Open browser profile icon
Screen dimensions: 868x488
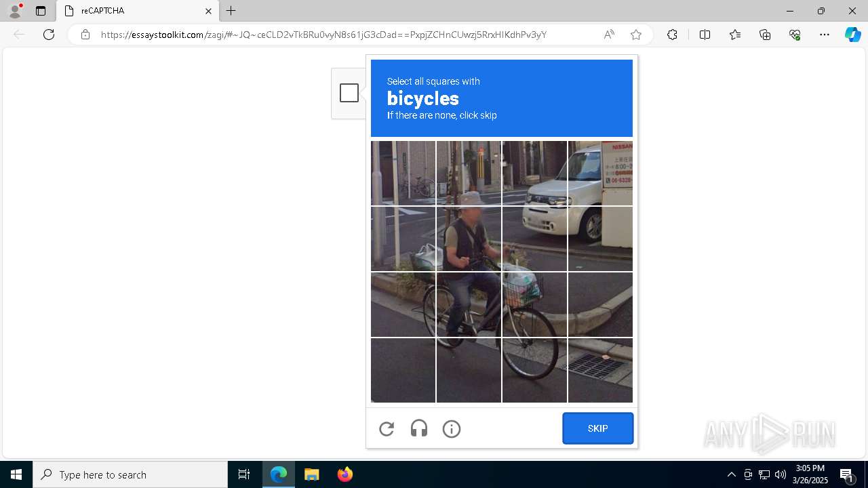pyautogui.click(x=15, y=11)
